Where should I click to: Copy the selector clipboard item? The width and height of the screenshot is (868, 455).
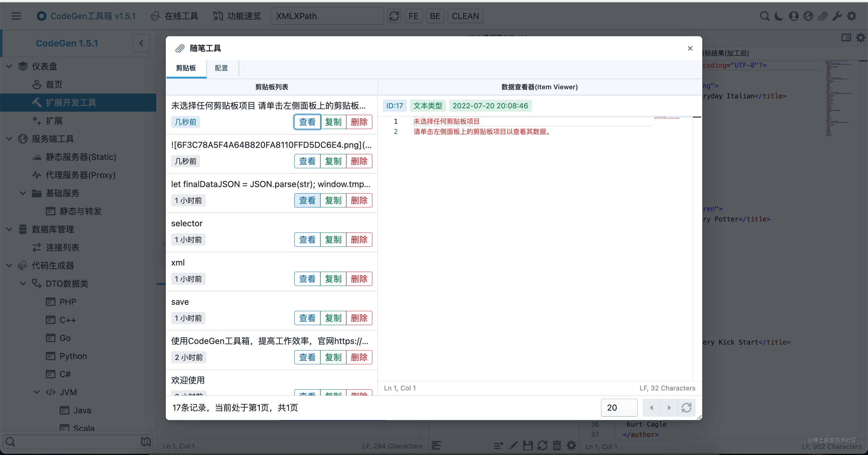[x=333, y=240]
